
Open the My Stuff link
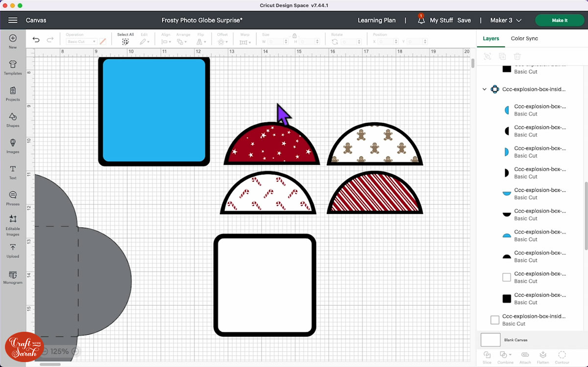pyautogui.click(x=441, y=20)
